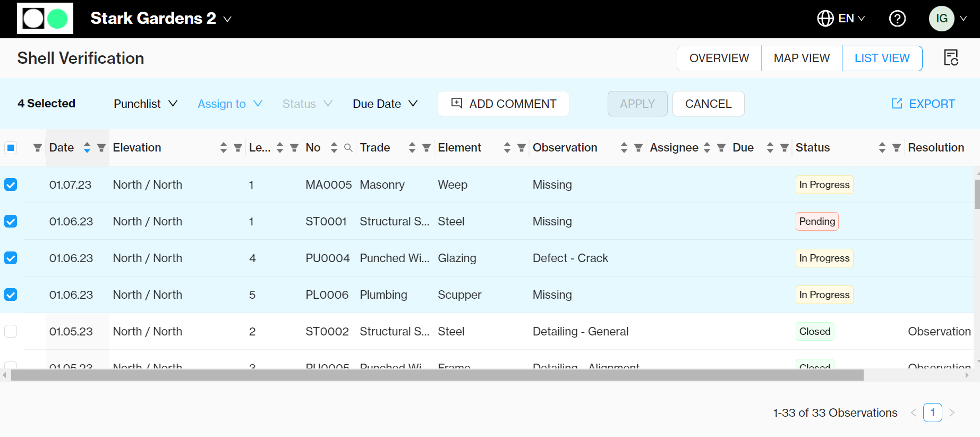The image size is (980, 437).
Task: Click the Apply button
Action: 637,104
